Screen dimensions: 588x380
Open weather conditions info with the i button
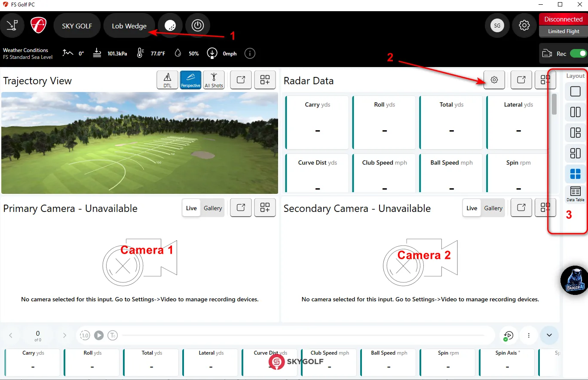(x=250, y=53)
